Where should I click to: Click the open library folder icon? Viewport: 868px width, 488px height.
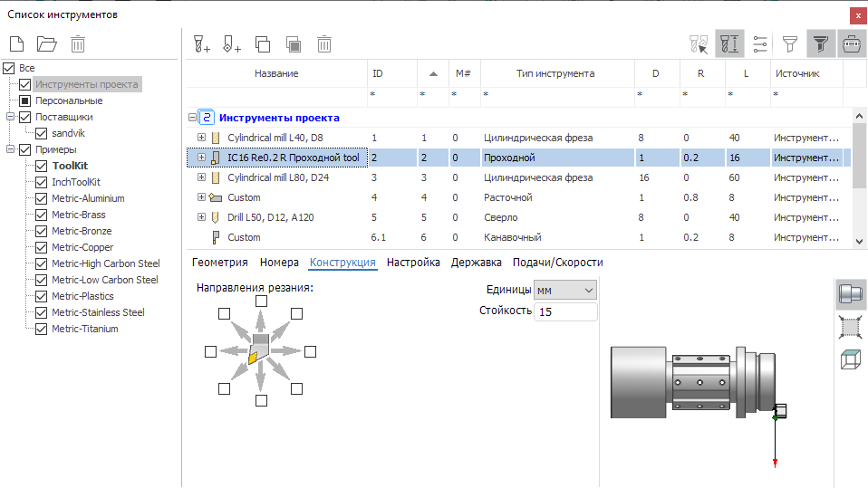coord(46,43)
